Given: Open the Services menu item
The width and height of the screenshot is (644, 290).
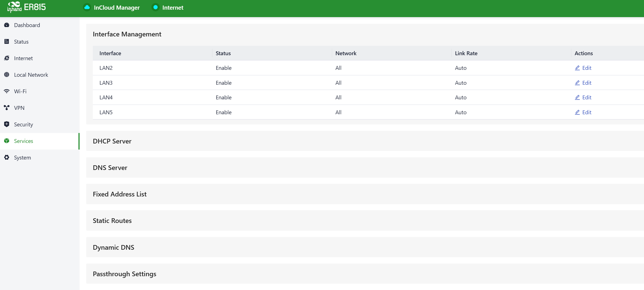Looking at the screenshot, I should pyautogui.click(x=23, y=141).
